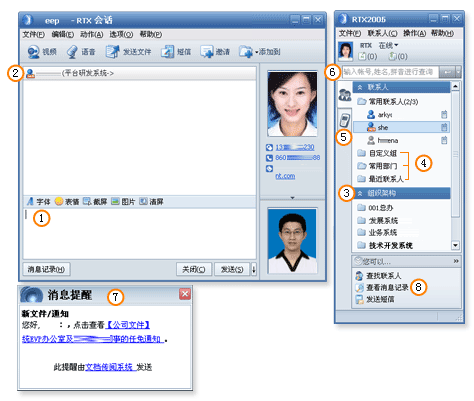Open the 添加到 dropdown arrow
474x401 pixels.
click(x=257, y=52)
